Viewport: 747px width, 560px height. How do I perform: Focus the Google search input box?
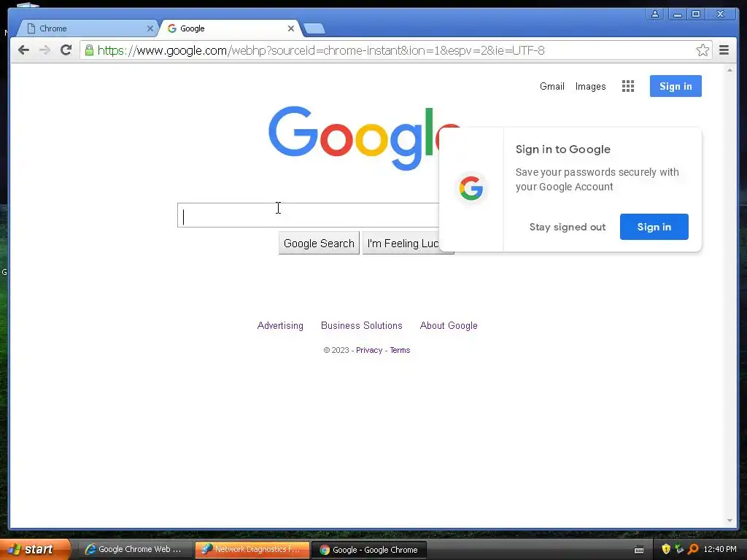309,215
